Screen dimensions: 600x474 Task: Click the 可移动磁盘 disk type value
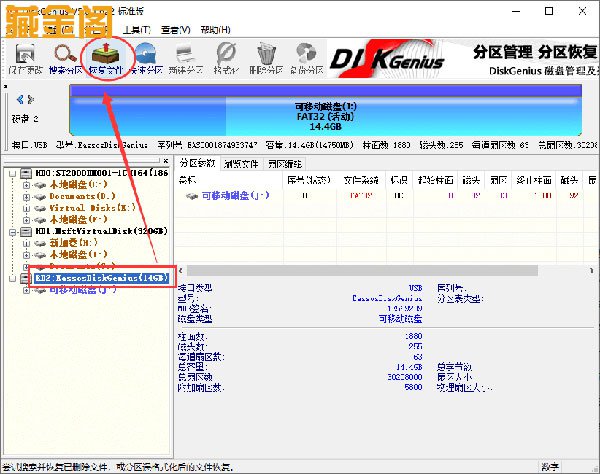point(401,318)
